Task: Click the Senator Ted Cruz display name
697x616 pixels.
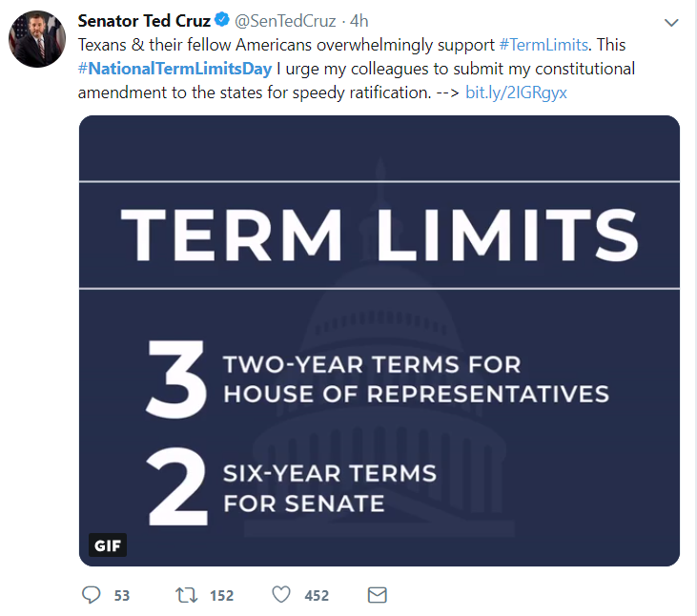Action: pos(144,21)
